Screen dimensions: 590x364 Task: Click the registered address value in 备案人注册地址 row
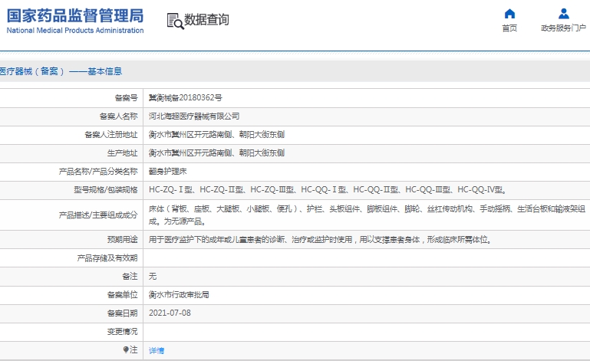click(216, 134)
